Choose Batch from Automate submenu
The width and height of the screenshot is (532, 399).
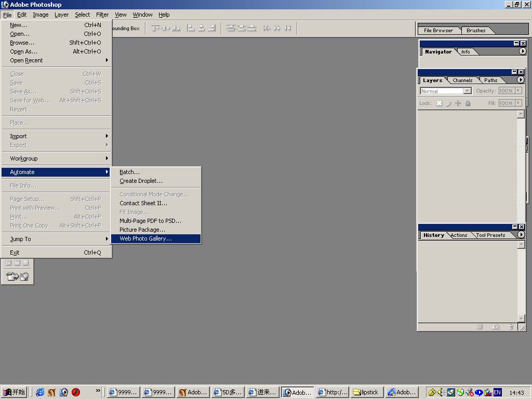[156, 172]
